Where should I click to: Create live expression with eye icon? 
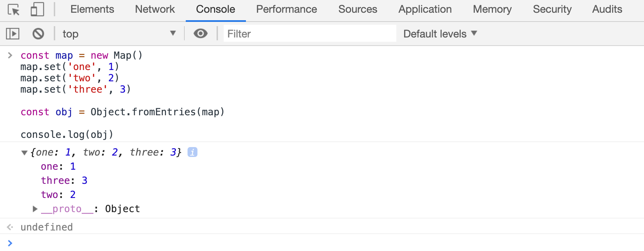[x=201, y=34]
